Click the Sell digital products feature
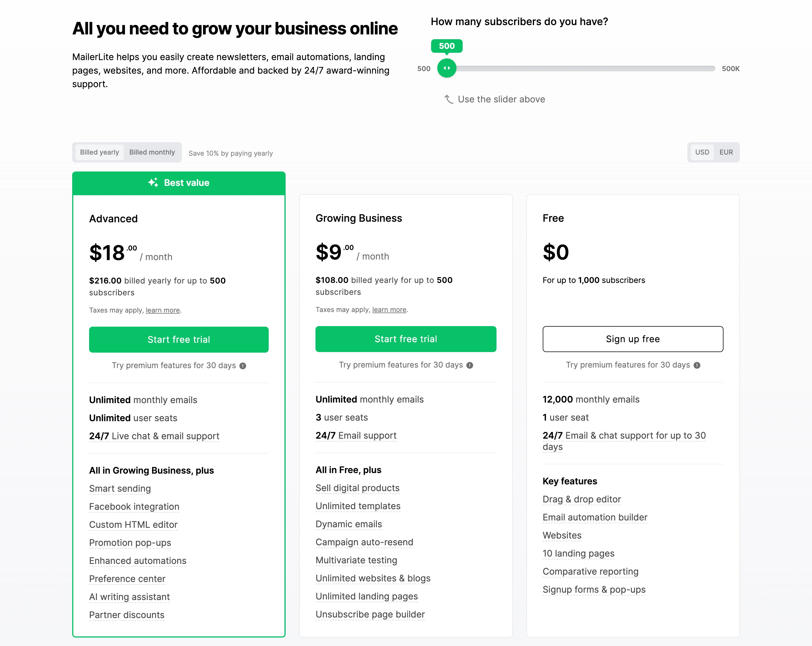 point(358,488)
